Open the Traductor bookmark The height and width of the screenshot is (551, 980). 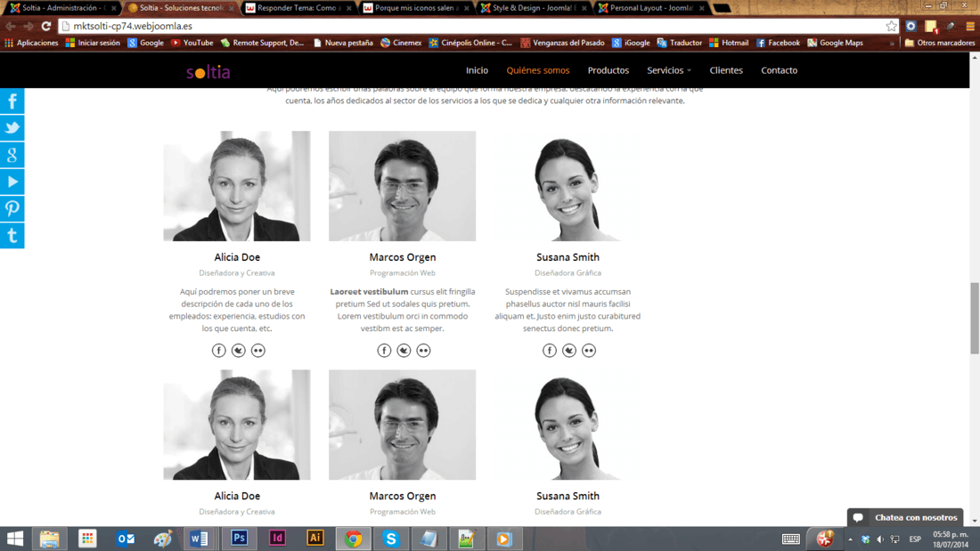coord(680,43)
